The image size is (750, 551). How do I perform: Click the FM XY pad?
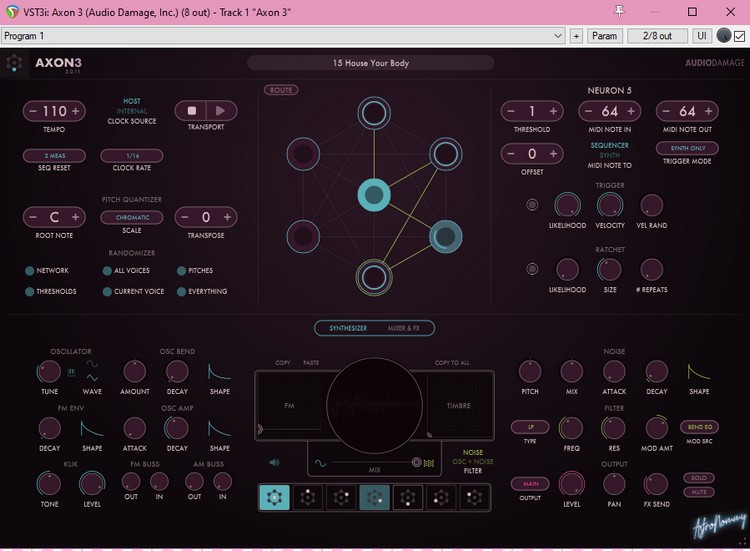pyautogui.click(x=290, y=406)
